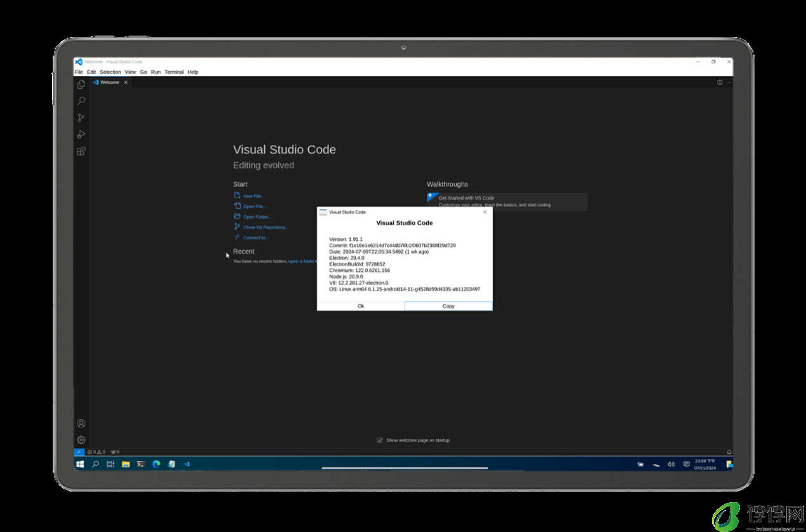The image size is (806, 532).
Task: Open errors and warnings count in the status bar
Action: [97, 452]
